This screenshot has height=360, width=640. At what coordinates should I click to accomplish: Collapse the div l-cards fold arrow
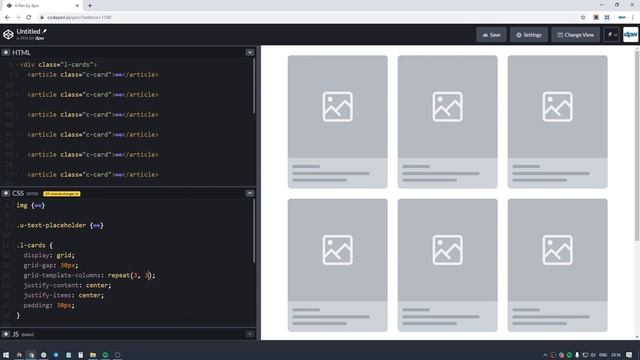pos(17,64)
